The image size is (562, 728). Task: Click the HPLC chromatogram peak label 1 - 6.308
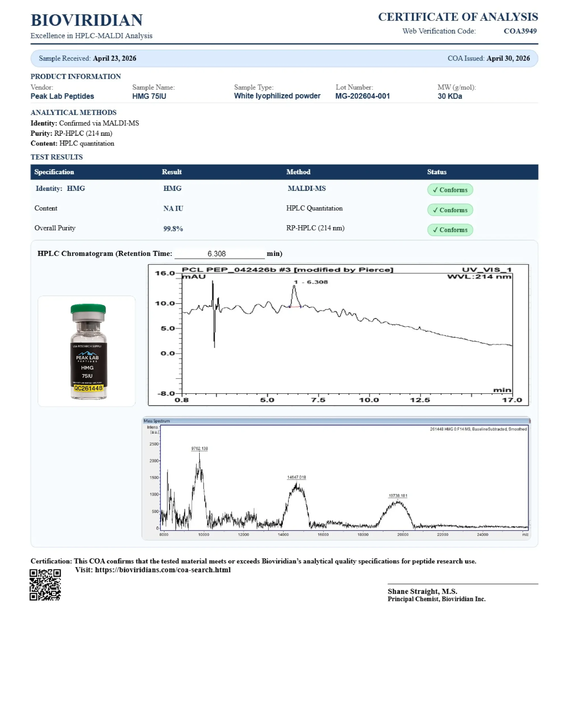coord(311,282)
